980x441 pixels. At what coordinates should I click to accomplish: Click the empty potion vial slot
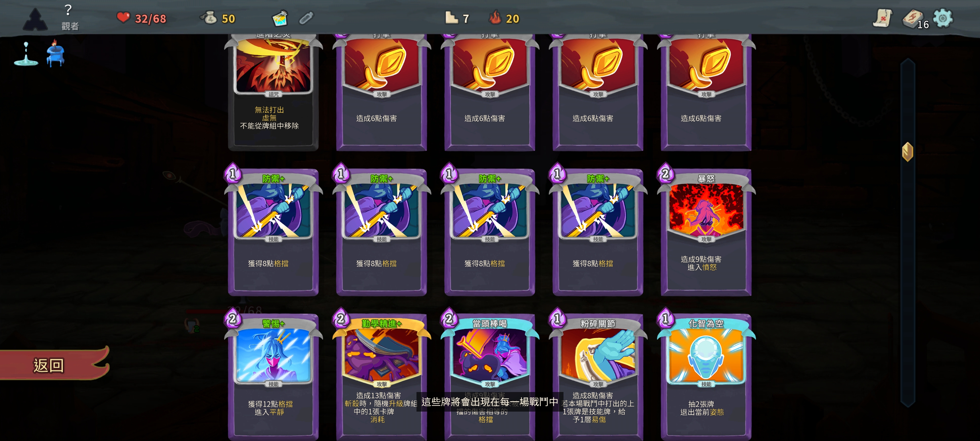(x=306, y=18)
